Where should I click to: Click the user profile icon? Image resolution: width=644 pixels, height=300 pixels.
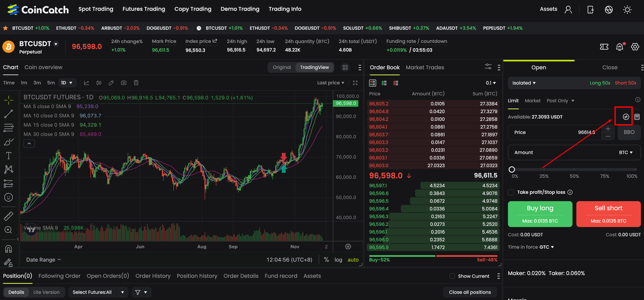click(x=569, y=9)
